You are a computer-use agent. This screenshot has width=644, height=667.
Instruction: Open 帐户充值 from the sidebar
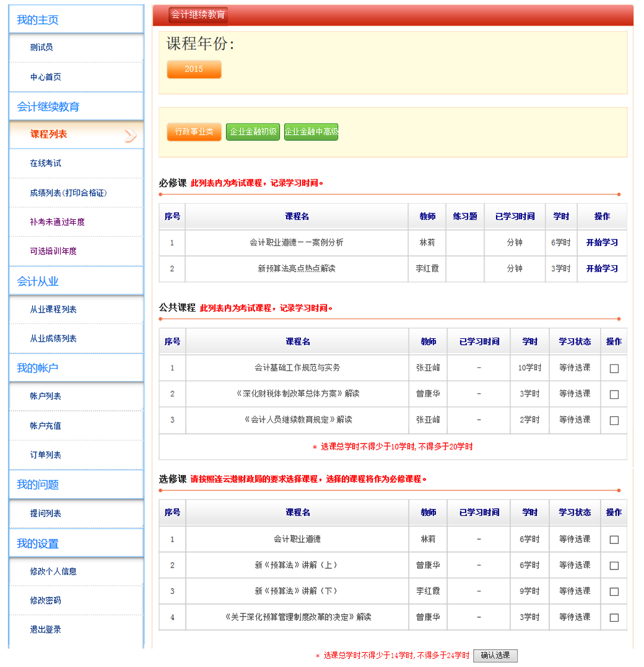click(46, 426)
